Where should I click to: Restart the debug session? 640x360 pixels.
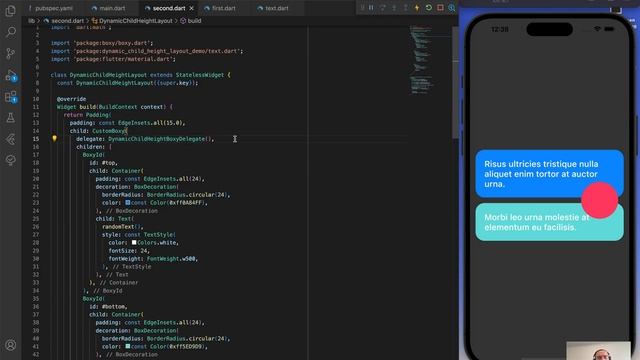click(x=429, y=8)
